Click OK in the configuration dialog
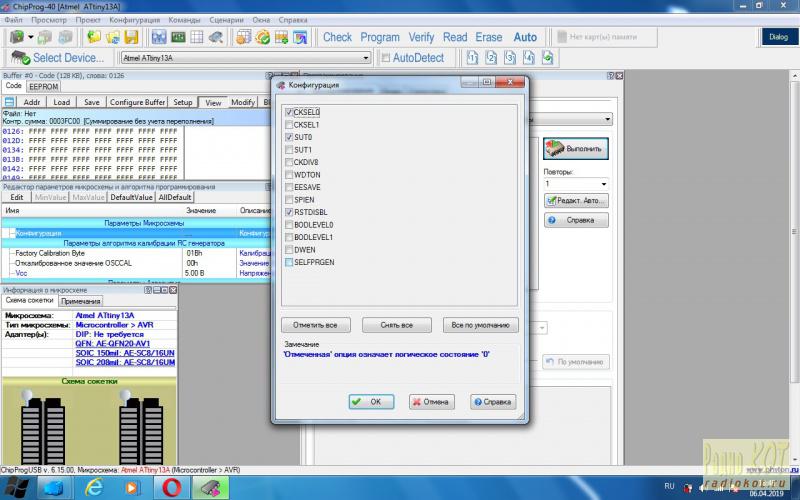This screenshot has height=500, width=800. coord(371,402)
